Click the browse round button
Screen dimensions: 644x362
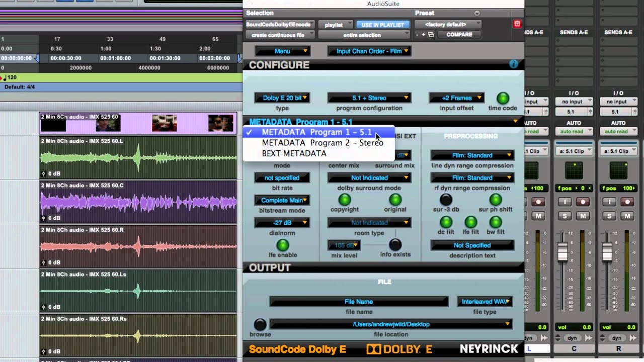[260, 324]
